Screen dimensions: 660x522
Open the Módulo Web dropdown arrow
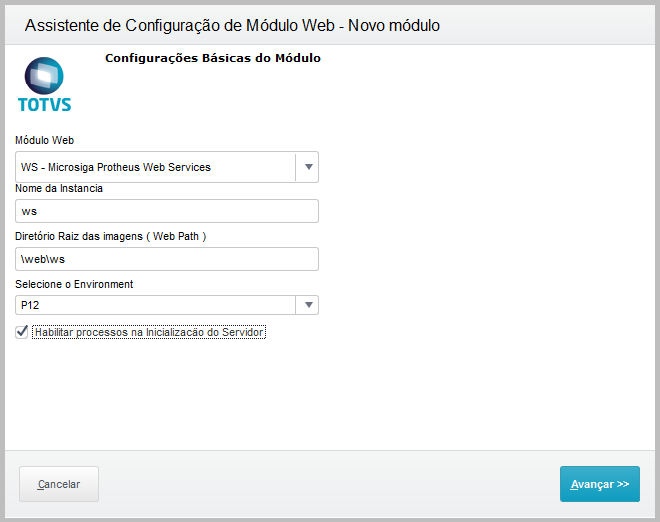click(308, 167)
